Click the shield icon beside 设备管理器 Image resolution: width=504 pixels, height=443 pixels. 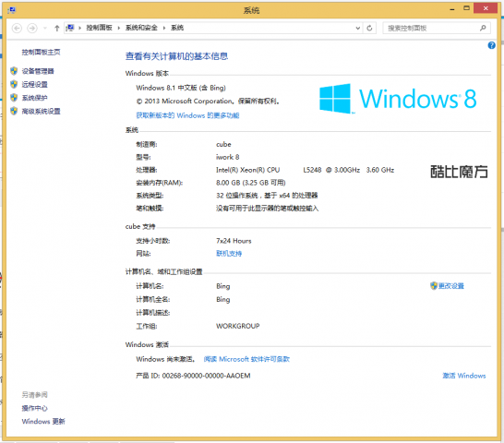tap(14, 71)
